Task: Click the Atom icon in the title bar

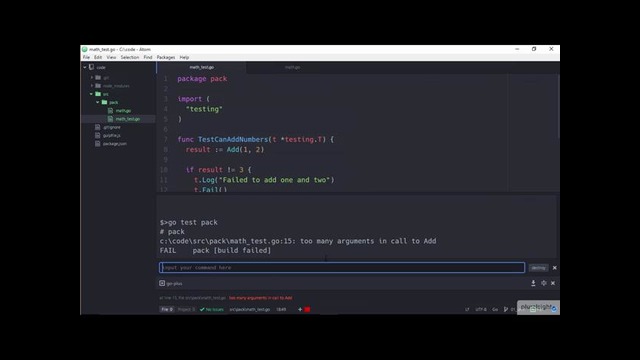Action: (x=84, y=49)
